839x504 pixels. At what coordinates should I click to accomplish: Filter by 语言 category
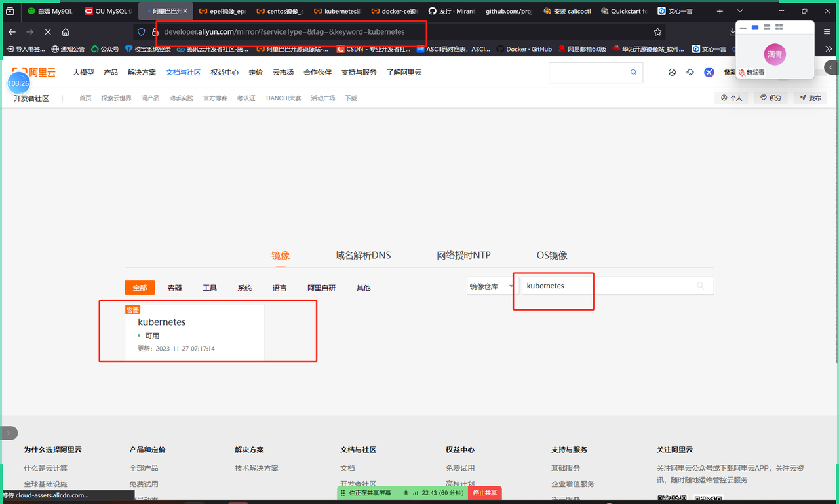[x=280, y=288]
